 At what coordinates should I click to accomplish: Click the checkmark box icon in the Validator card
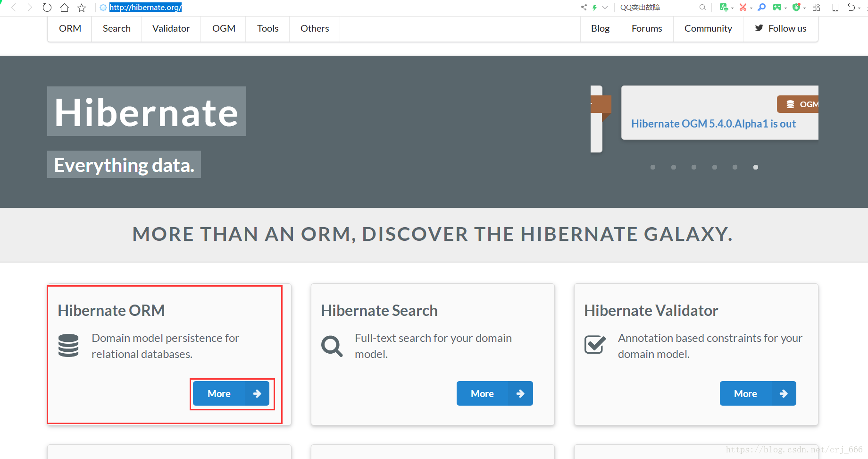595,344
